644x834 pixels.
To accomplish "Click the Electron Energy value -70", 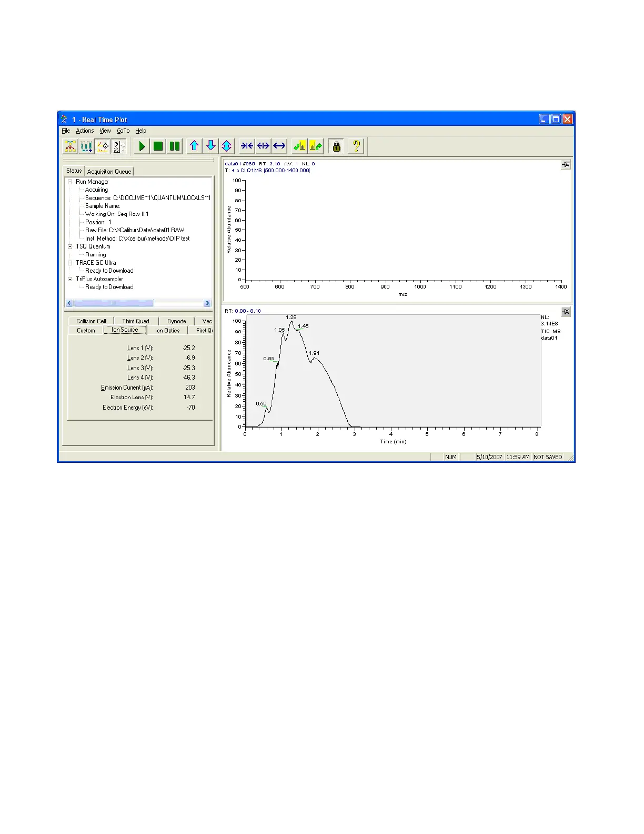I will 191,408.
